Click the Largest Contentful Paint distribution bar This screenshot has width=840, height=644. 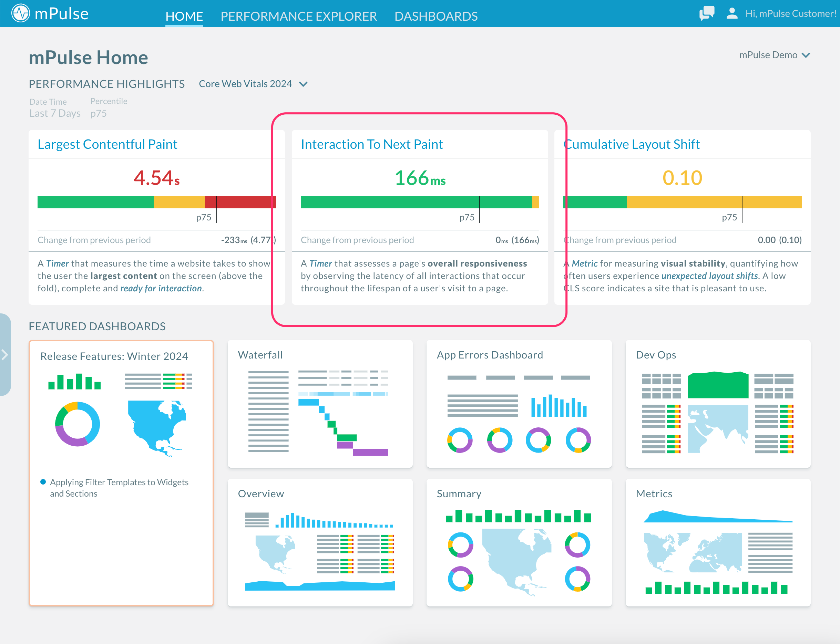(156, 202)
